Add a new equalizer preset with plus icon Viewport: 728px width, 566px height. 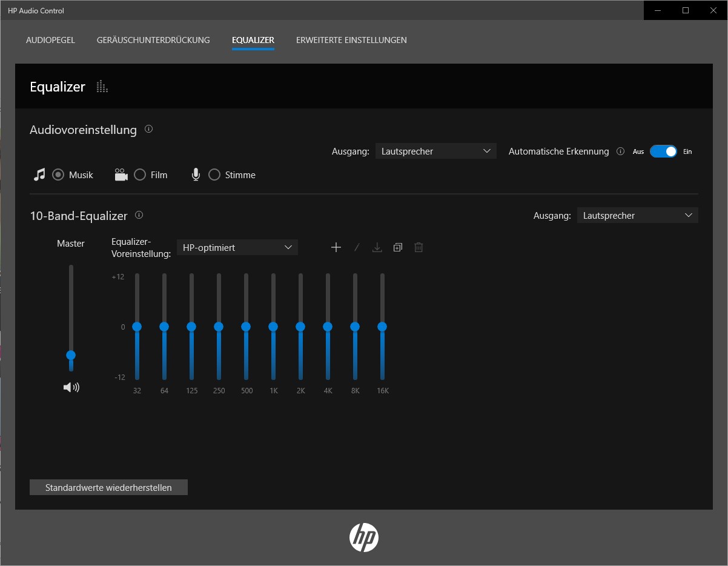coord(336,247)
